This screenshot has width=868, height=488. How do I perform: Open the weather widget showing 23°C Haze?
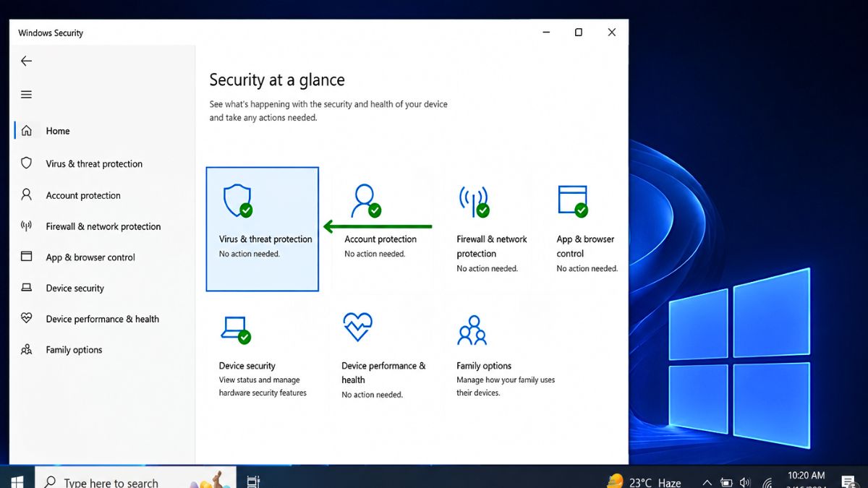point(644,482)
